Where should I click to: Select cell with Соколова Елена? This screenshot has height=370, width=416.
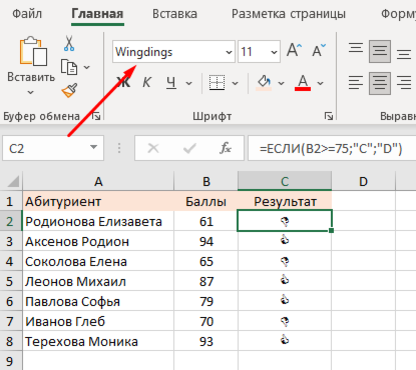pyautogui.click(x=98, y=261)
